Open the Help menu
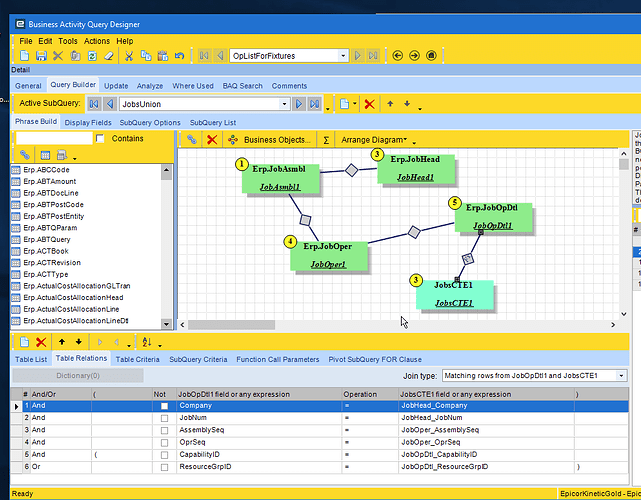 coord(125,41)
